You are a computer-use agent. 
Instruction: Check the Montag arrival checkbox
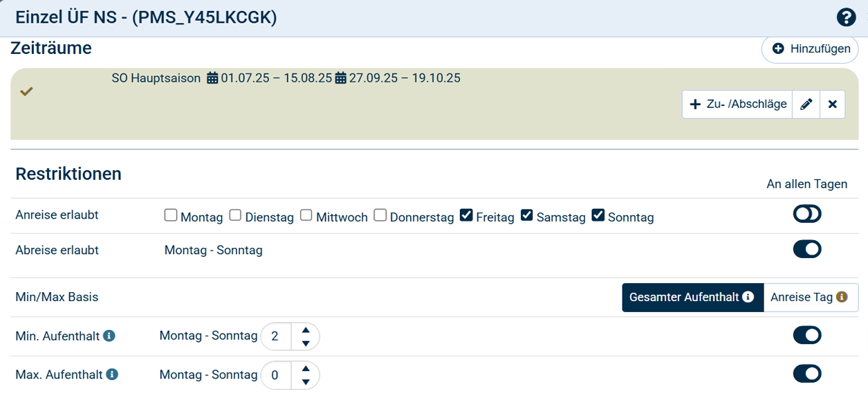(x=171, y=216)
